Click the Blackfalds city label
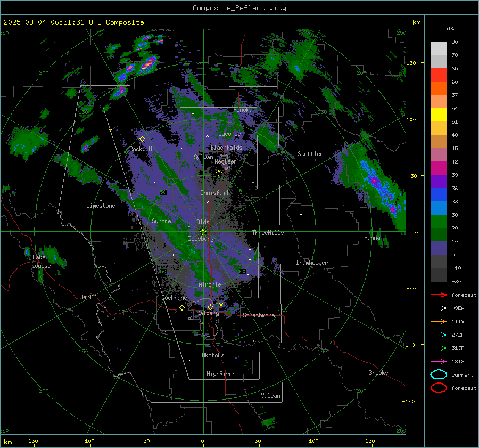This screenshot has height=448, width=479. [226, 148]
